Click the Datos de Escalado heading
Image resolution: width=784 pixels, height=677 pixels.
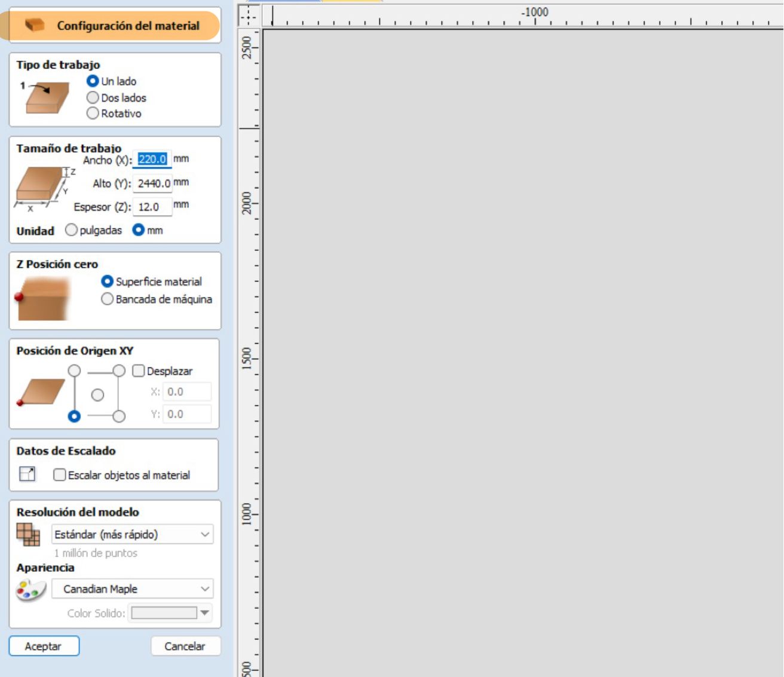tap(66, 451)
